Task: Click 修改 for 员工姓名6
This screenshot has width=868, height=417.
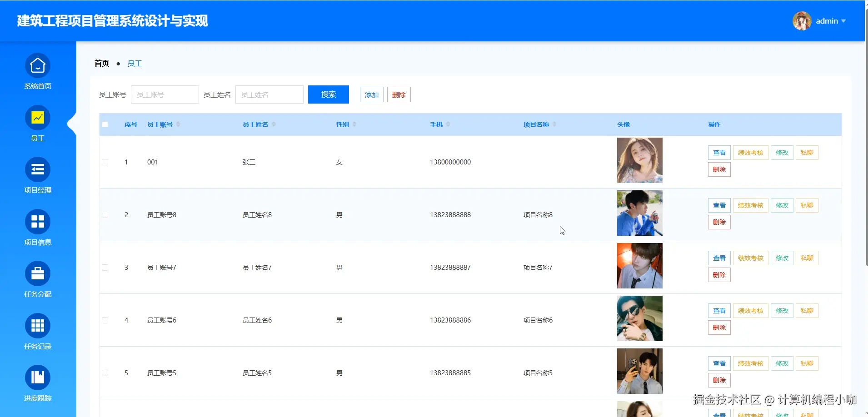Action: click(x=782, y=311)
